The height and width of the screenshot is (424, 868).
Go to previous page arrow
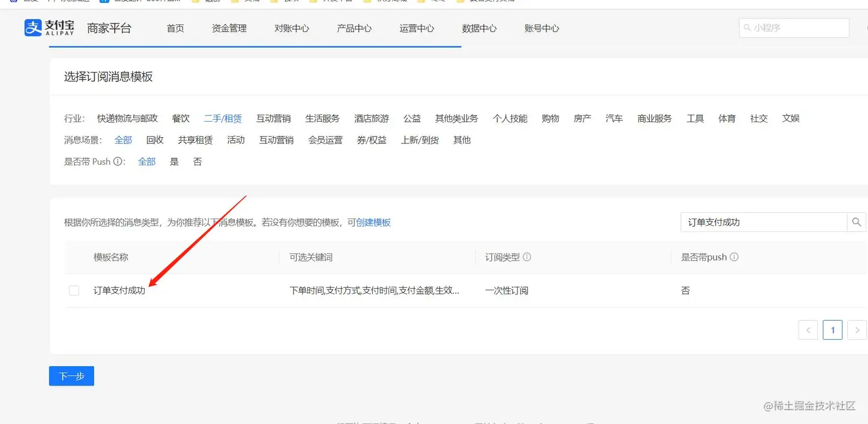(808, 330)
